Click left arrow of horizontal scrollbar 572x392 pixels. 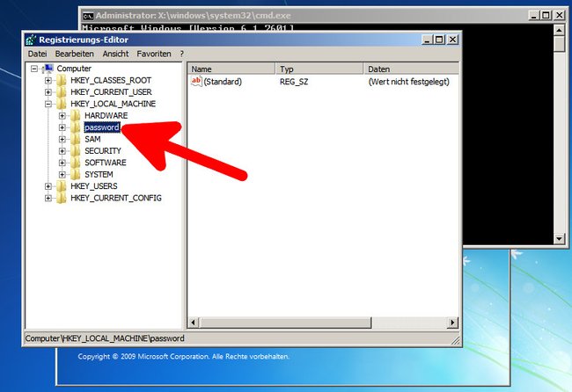click(x=194, y=323)
